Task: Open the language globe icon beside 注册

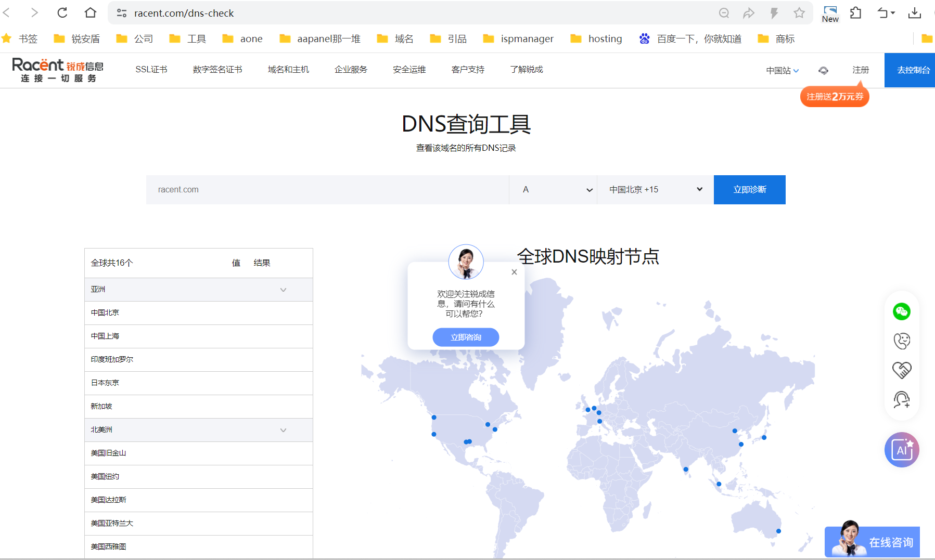Action: click(x=824, y=70)
